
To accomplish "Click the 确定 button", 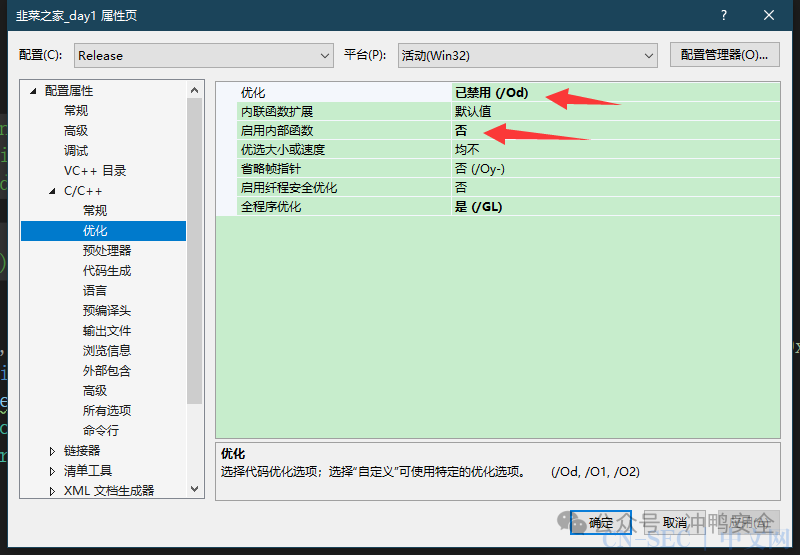I will [601, 522].
